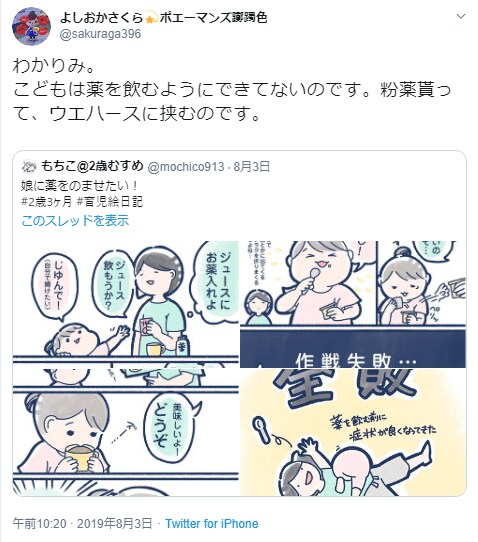478x542 pixels.
Task: Open the どうぞ drinking cup comic image
Action: point(126,432)
